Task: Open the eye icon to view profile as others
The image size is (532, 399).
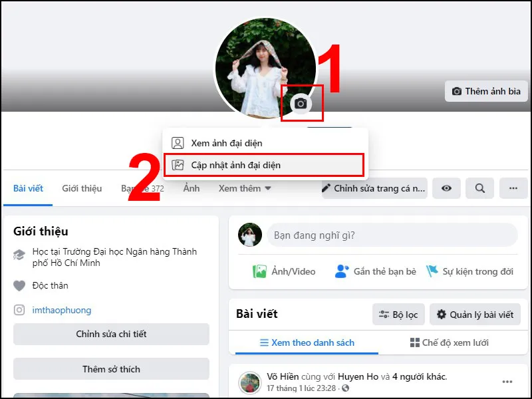Action: (446, 188)
